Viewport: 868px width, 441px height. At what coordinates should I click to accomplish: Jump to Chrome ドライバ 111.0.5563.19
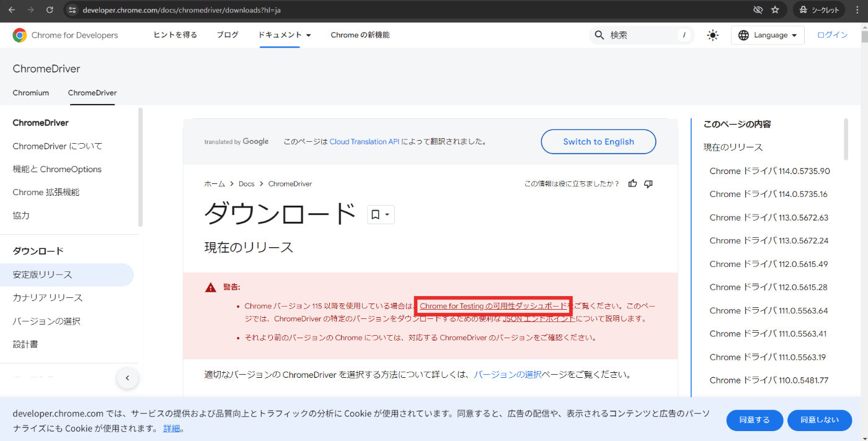768,357
